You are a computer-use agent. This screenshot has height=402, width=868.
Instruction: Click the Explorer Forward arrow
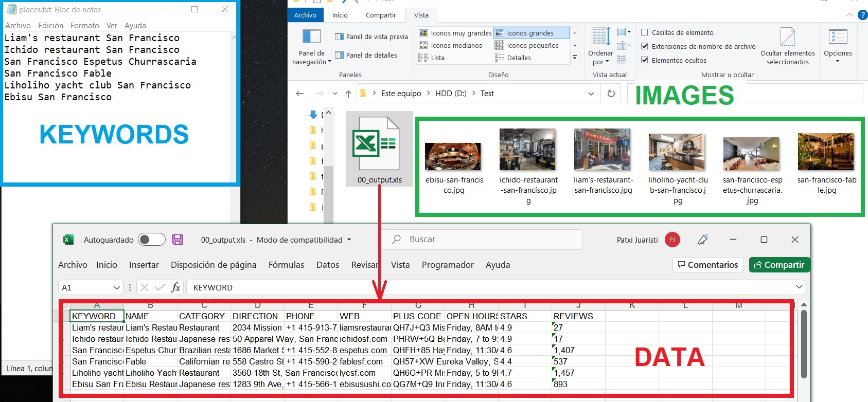pyautogui.click(x=320, y=94)
